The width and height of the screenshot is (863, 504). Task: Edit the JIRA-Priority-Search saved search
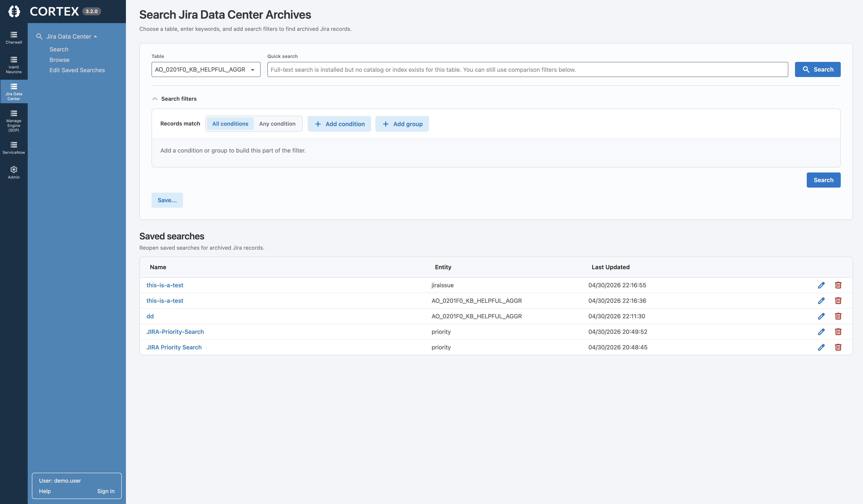tap(821, 332)
